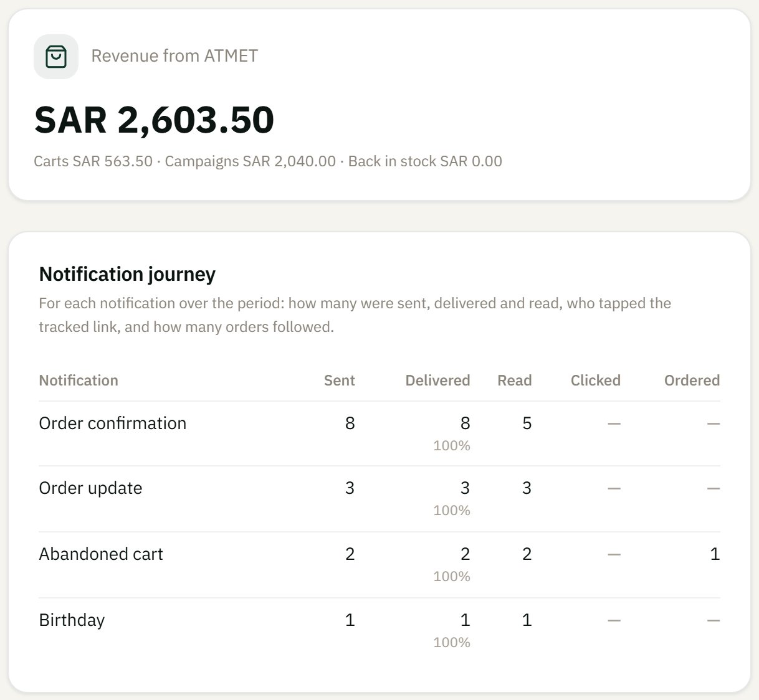759x700 pixels.
Task: Click the 'Sent' column header
Action: pyautogui.click(x=340, y=381)
